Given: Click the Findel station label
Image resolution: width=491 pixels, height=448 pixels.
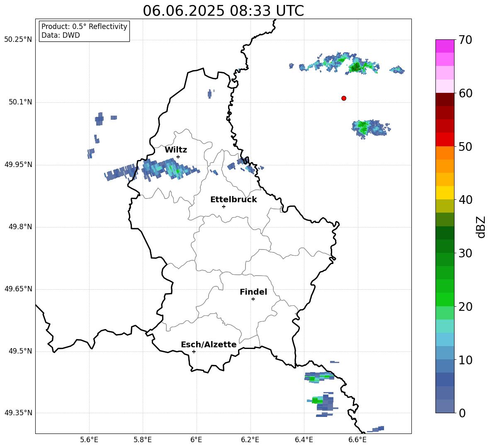Looking at the screenshot, I should 253,292.
